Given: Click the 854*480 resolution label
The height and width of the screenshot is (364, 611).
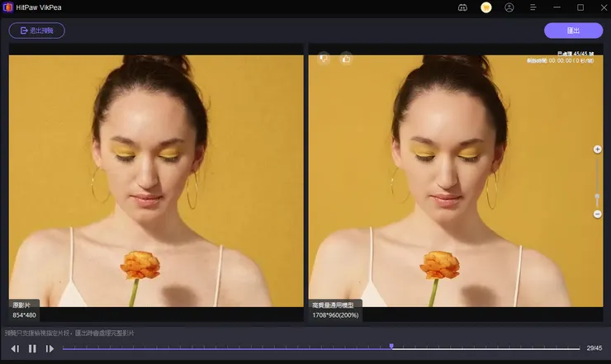Looking at the screenshot, I should (24, 315).
